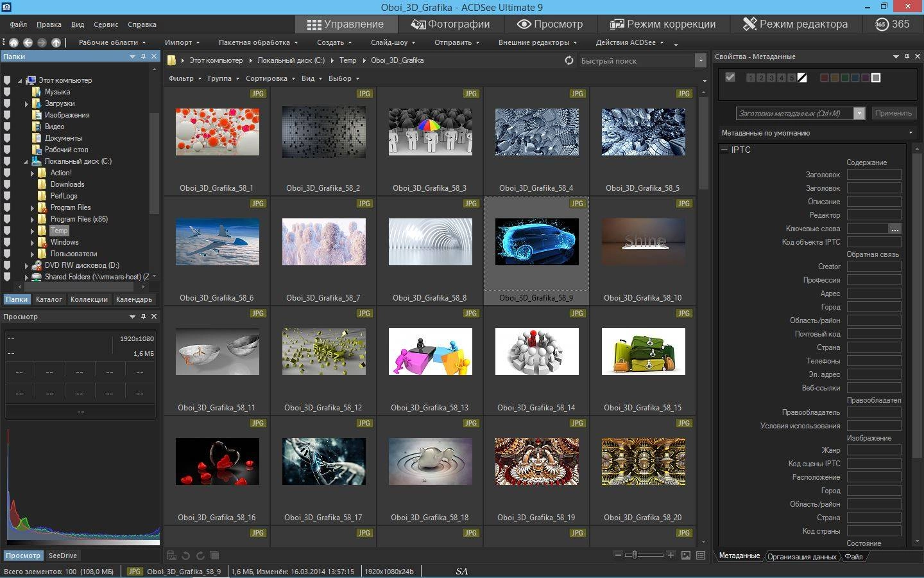Toggle Easy-Select marker for Downloads folder
The image size is (924, 578).
7,184
